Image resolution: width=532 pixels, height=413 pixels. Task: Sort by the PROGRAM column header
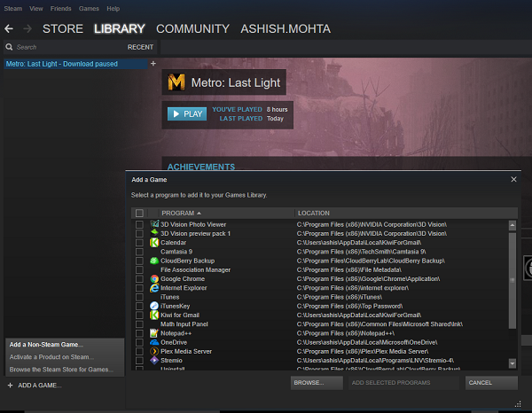pyautogui.click(x=226, y=213)
